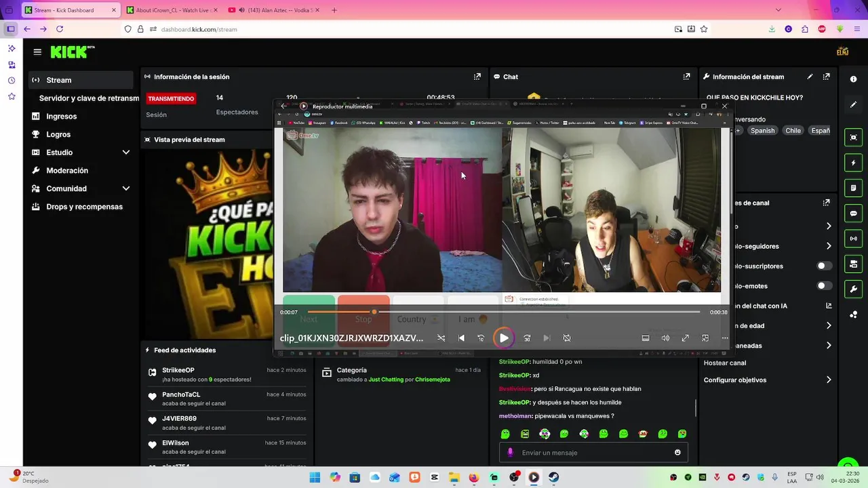This screenshot has width=868, height=488.
Task: Toggle the channel layout widget in right rail
Action: click(x=853, y=264)
